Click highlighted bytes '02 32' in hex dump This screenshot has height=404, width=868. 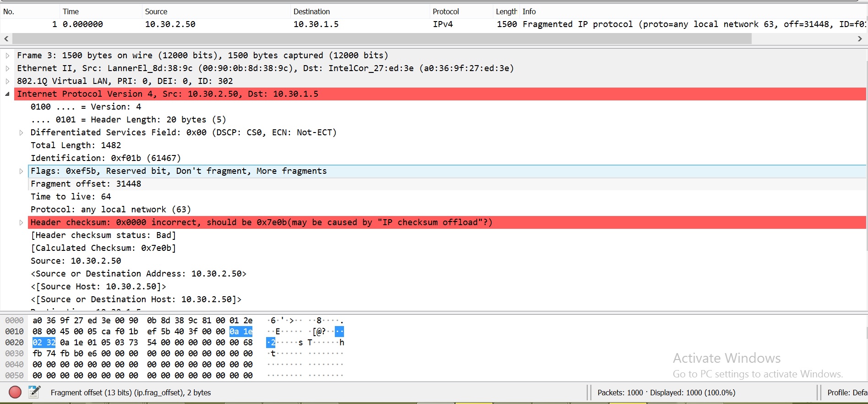click(x=44, y=343)
